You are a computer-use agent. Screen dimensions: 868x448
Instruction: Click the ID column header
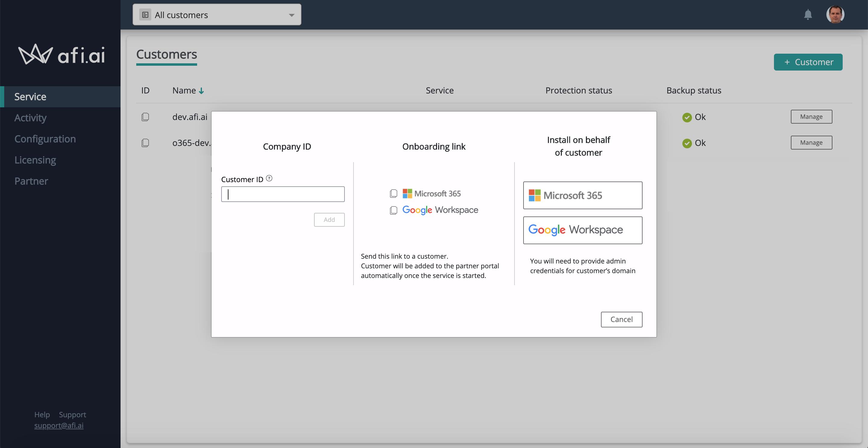145,90
